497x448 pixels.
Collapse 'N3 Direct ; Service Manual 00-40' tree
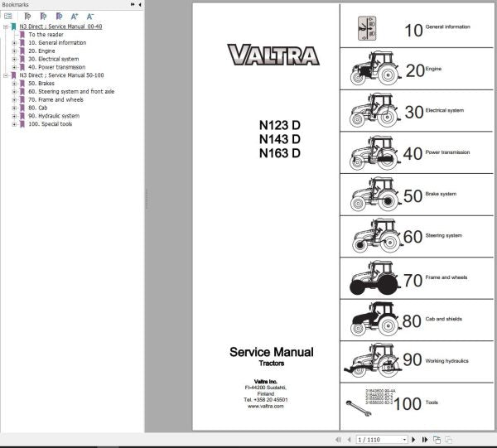tap(5, 26)
